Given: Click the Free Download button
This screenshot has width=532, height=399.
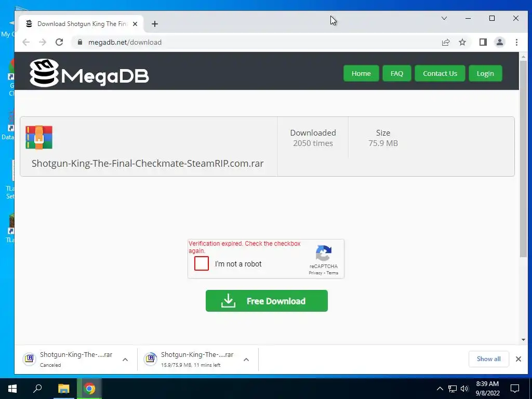Looking at the screenshot, I should 267,301.
